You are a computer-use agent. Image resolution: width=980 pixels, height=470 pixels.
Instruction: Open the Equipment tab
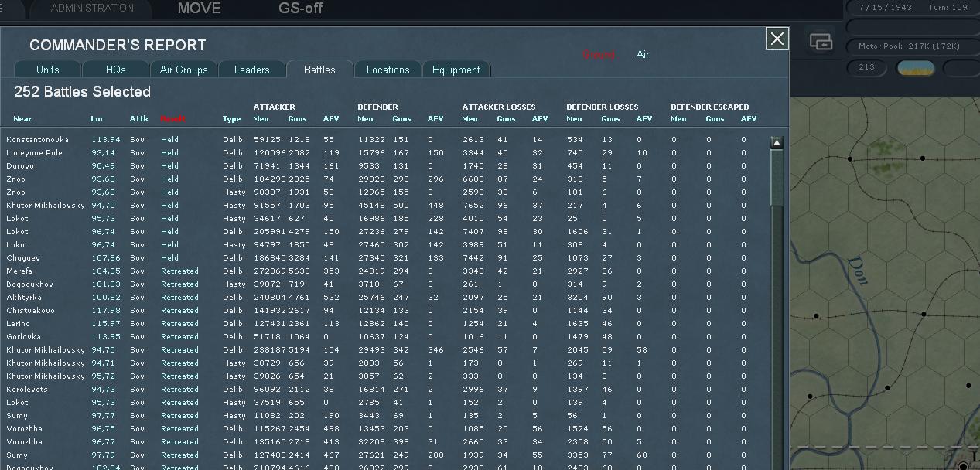tap(456, 70)
